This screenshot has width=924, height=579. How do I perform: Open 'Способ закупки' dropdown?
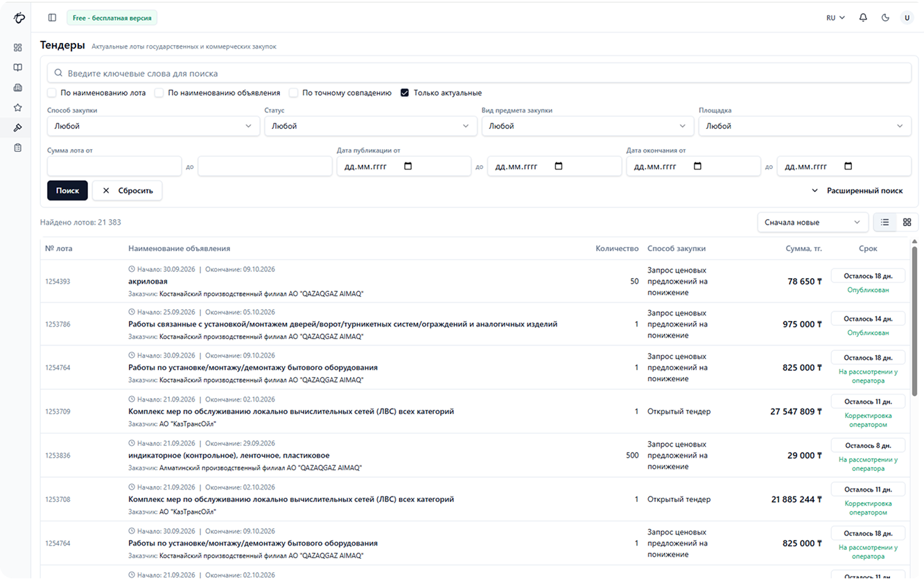coord(153,126)
